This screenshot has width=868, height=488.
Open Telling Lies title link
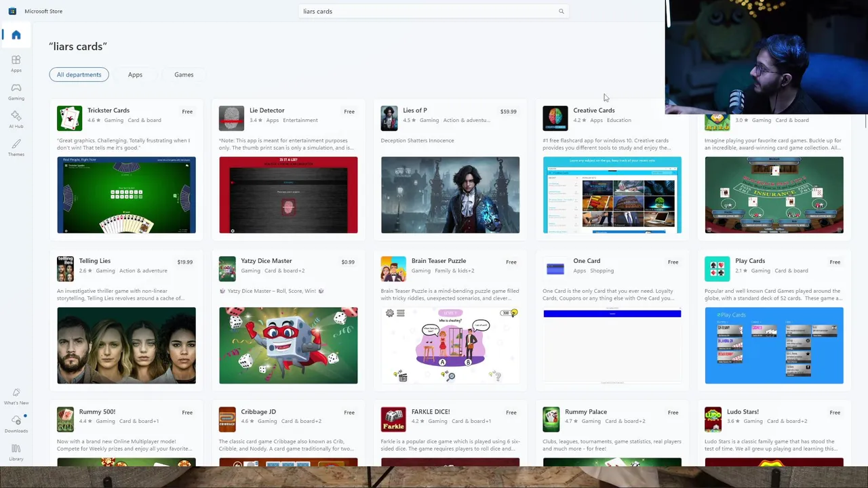tap(95, 261)
